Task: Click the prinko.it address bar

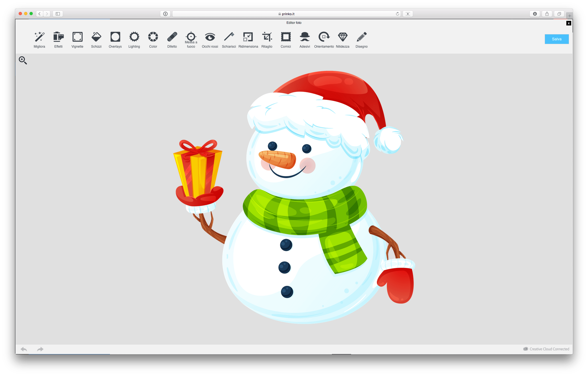Action: click(286, 14)
